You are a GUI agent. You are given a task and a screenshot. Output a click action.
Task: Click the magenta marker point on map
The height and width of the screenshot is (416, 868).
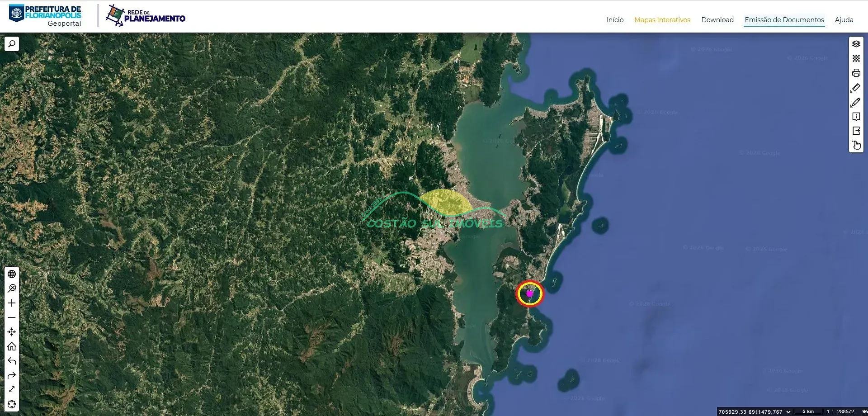[529, 293]
